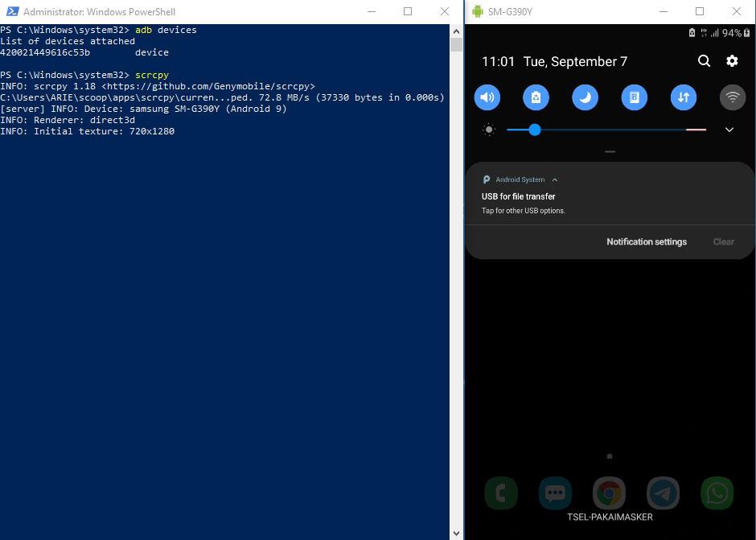Click the Android icon in SM-G390Y title bar
The image size is (756, 540).
point(477,11)
